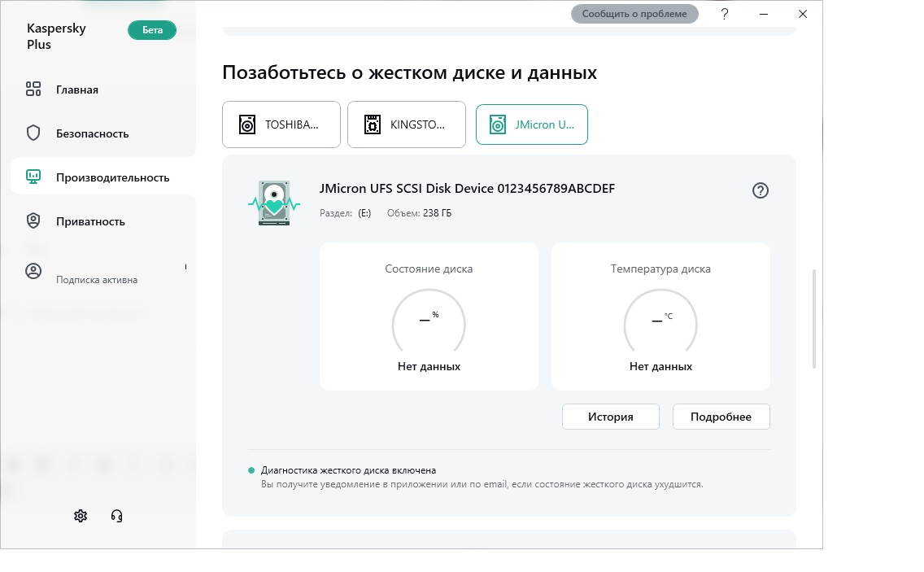Select the JMicron disk tab

(x=531, y=124)
